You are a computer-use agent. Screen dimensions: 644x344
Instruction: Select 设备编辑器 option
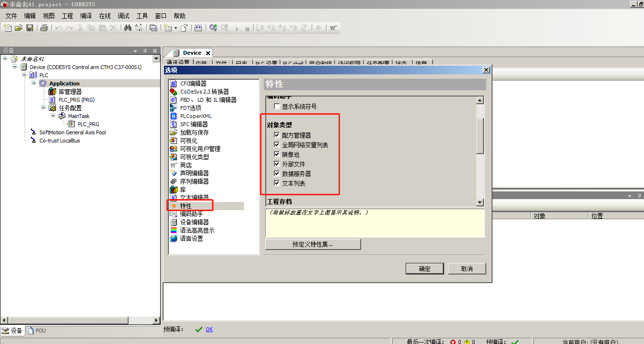194,222
